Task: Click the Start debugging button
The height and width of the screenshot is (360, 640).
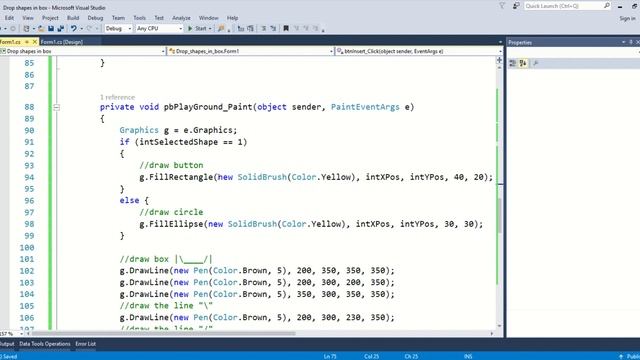Action: coord(197,29)
